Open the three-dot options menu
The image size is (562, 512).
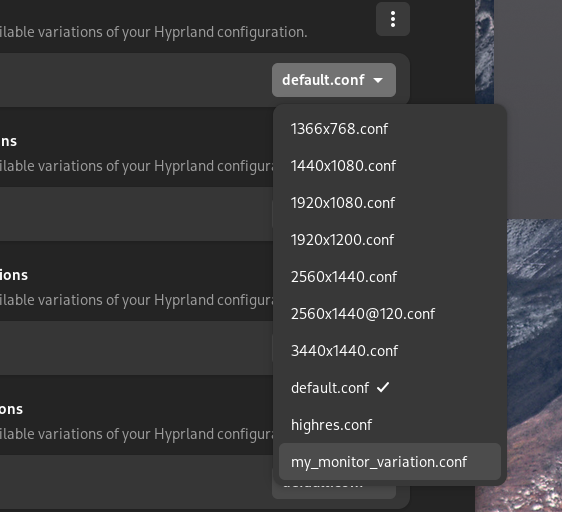(393, 19)
